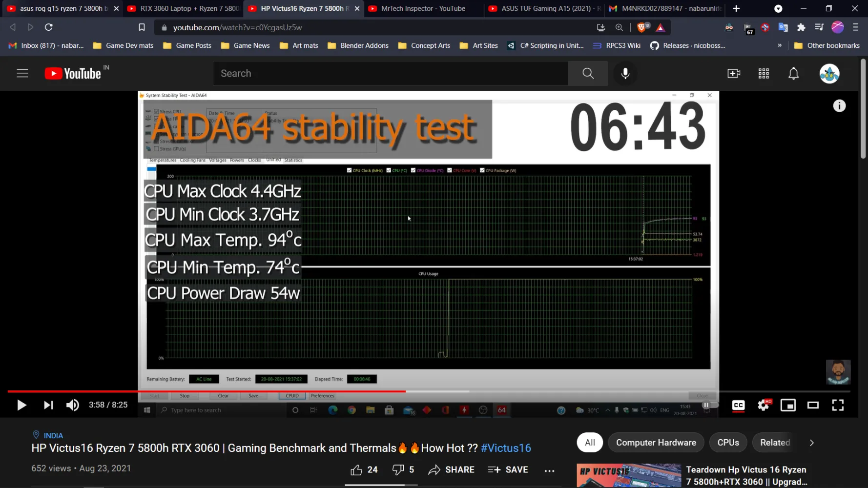This screenshot has width=868, height=488.
Task: Open video settings gear
Action: 764,405
